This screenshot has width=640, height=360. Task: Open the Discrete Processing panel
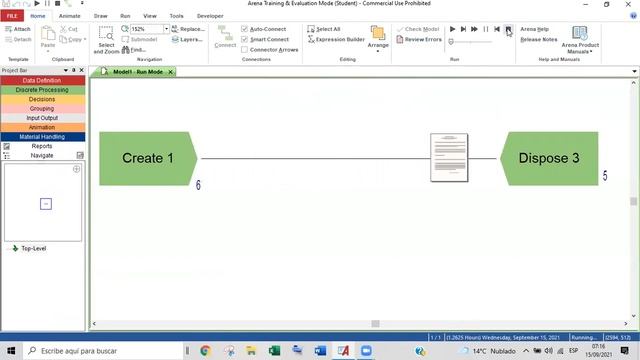point(42,90)
